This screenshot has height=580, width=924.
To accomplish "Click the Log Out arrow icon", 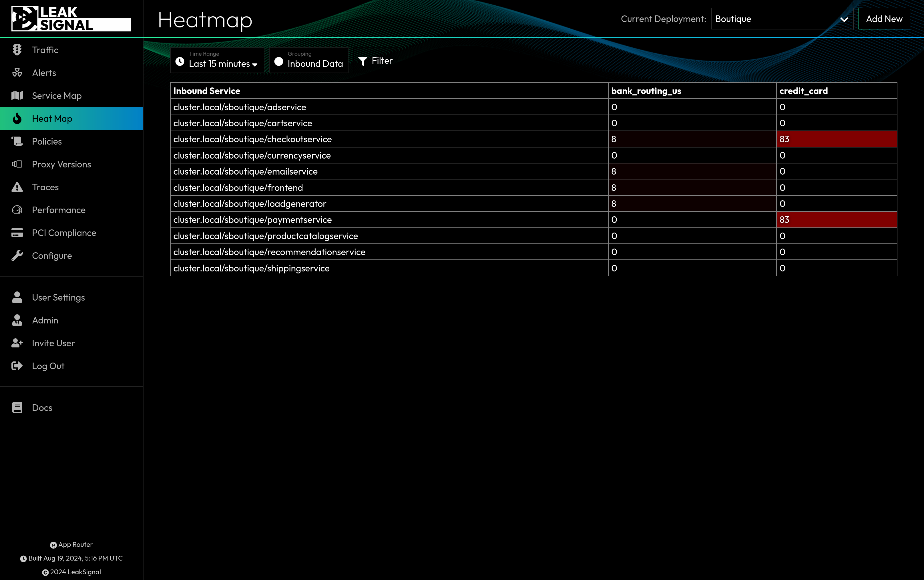I will [x=17, y=365].
